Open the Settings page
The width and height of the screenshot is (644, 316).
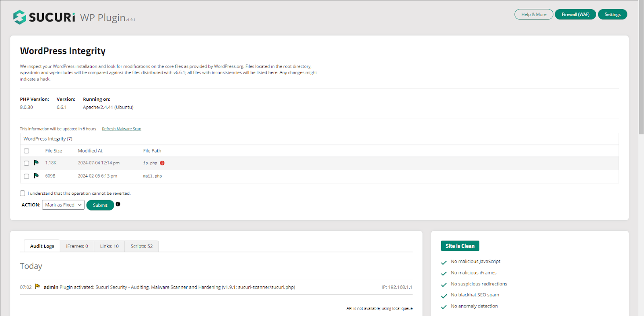pos(613,14)
